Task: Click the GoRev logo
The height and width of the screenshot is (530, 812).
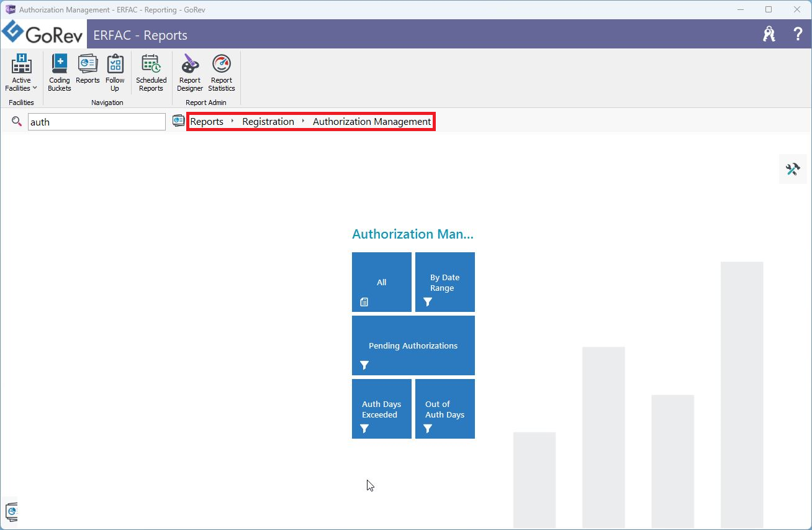Action: point(43,35)
